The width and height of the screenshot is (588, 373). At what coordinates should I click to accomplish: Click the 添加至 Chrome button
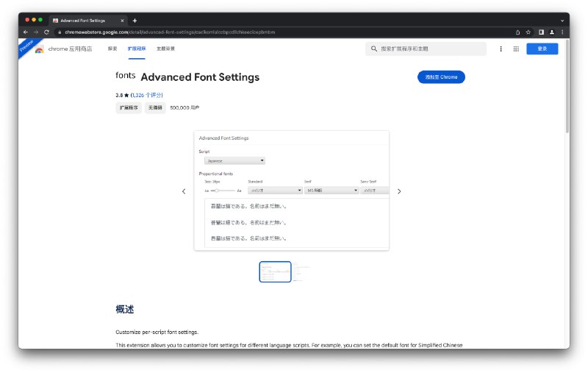point(441,77)
